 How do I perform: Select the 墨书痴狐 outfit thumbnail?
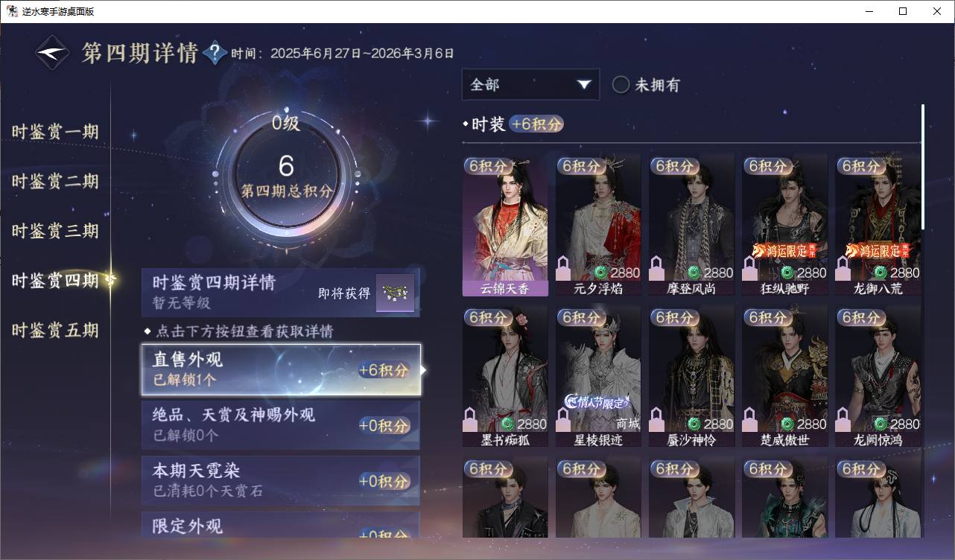[x=505, y=377]
